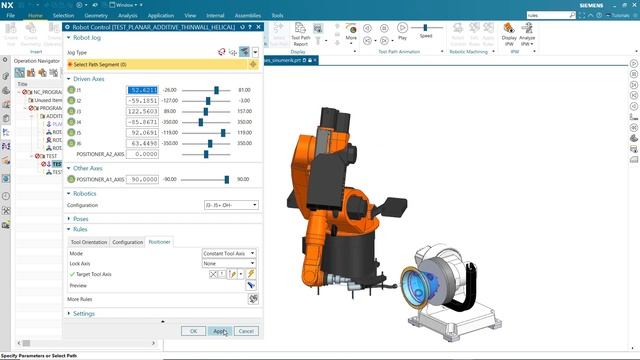Image resolution: width=640 pixels, height=360 pixels.
Task: Click the second Jog Type icon
Action: (233, 52)
